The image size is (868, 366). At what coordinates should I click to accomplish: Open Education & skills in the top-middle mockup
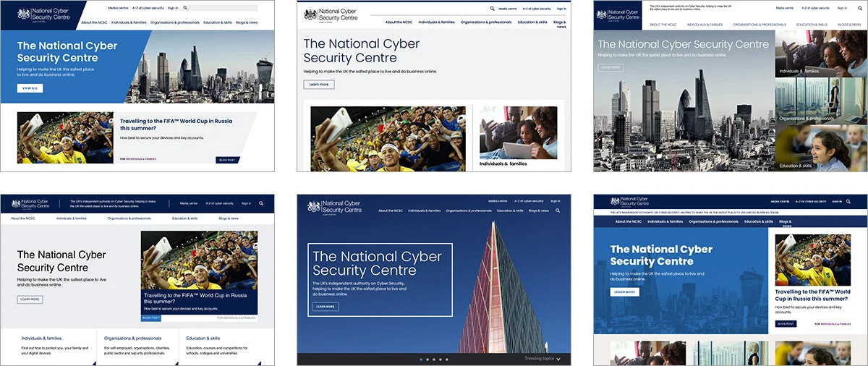[532, 22]
